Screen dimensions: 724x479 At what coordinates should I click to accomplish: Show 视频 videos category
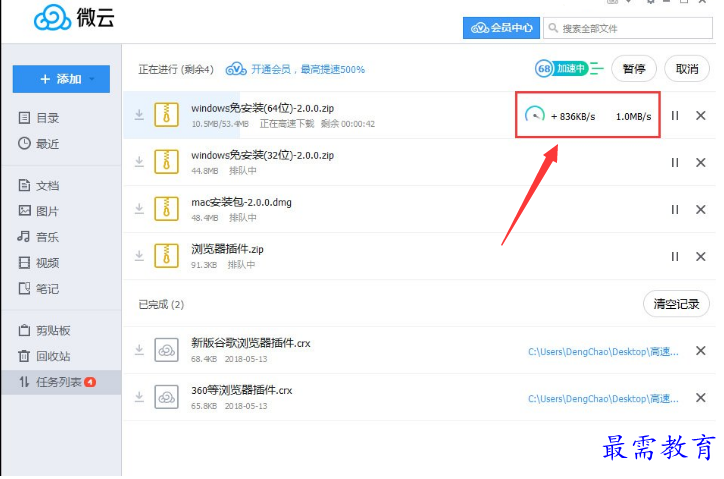pos(39,263)
